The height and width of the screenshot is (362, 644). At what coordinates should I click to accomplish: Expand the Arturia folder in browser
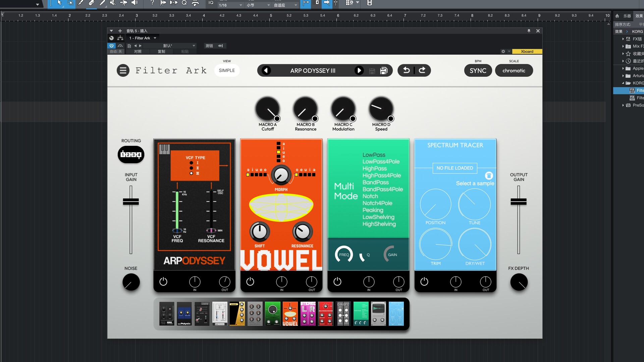tap(623, 76)
